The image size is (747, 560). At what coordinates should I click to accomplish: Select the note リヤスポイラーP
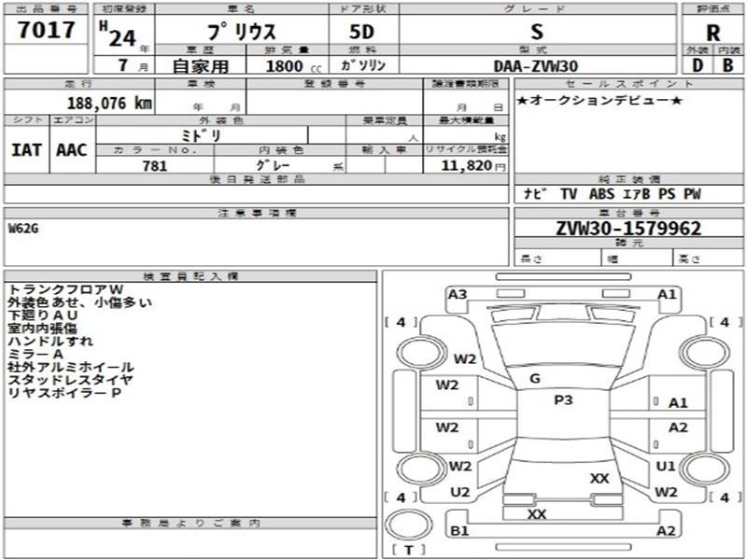[x=64, y=393]
